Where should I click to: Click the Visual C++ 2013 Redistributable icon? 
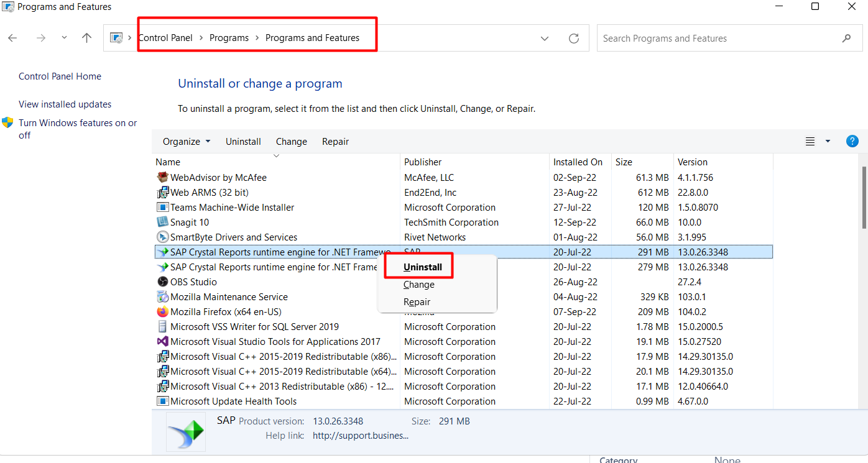click(x=162, y=387)
